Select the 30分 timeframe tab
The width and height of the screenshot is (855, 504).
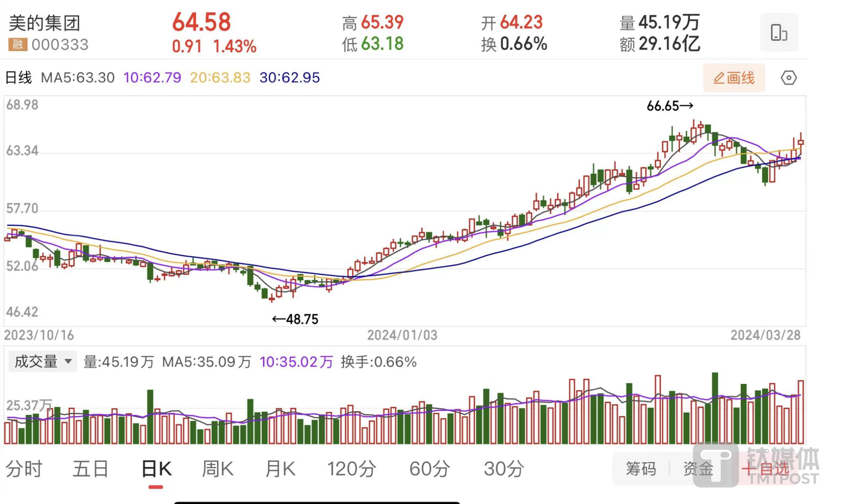(x=504, y=469)
